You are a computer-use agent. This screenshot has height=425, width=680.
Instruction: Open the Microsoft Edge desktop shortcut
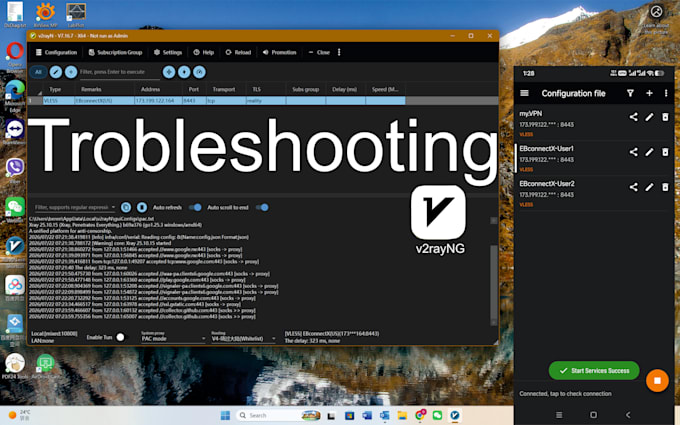coord(15,95)
